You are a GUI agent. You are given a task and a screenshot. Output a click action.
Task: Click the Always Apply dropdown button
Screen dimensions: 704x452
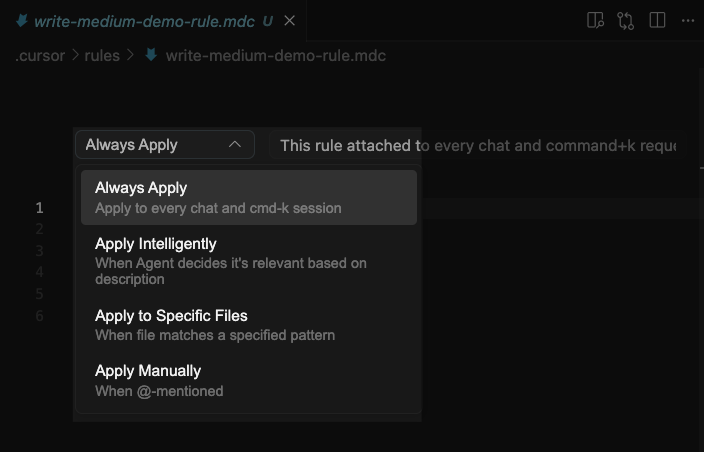tap(165, 145)
